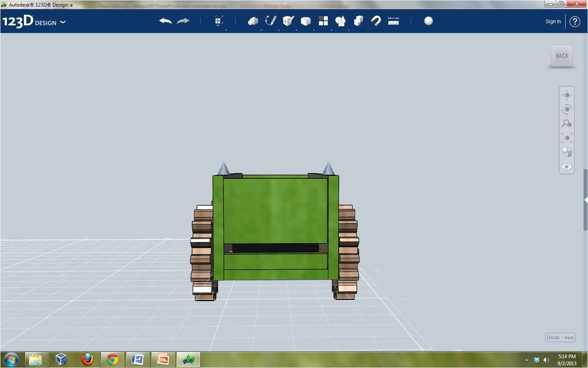
Task: Open the Pattern tool
Action: coord(323,21)
